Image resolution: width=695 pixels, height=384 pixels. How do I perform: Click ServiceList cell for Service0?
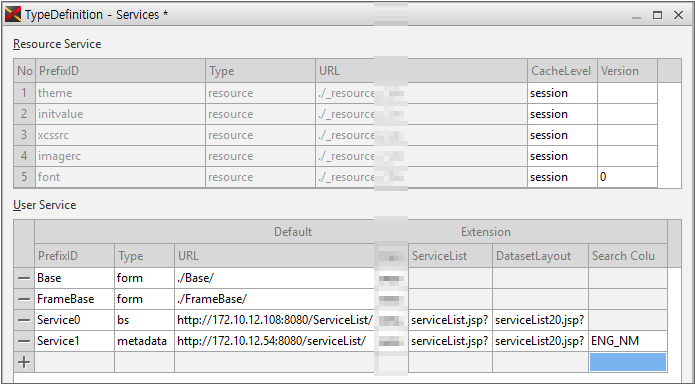click(x=450, y=320)
